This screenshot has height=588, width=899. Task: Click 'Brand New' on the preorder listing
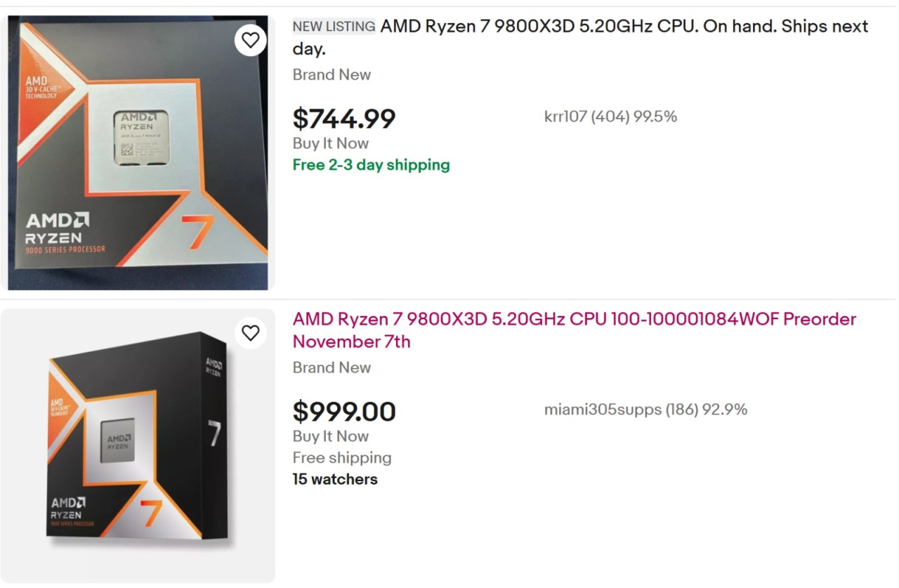point(332,367)
